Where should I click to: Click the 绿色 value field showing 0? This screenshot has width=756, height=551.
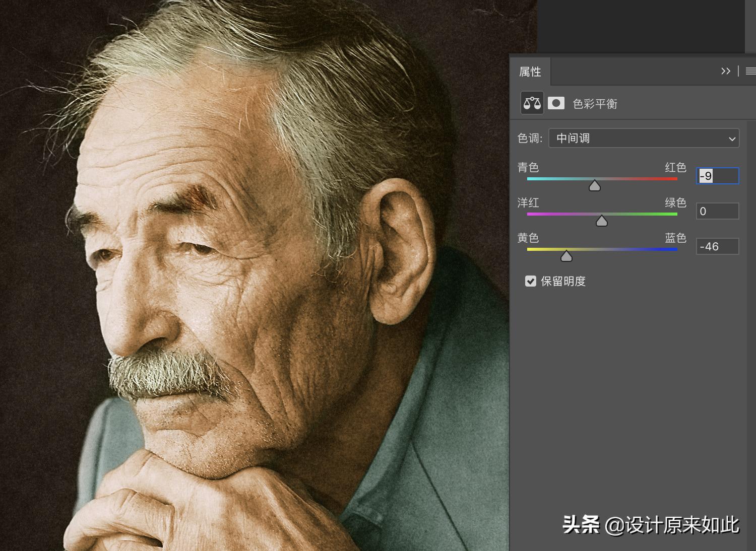[x=717, y=211]
